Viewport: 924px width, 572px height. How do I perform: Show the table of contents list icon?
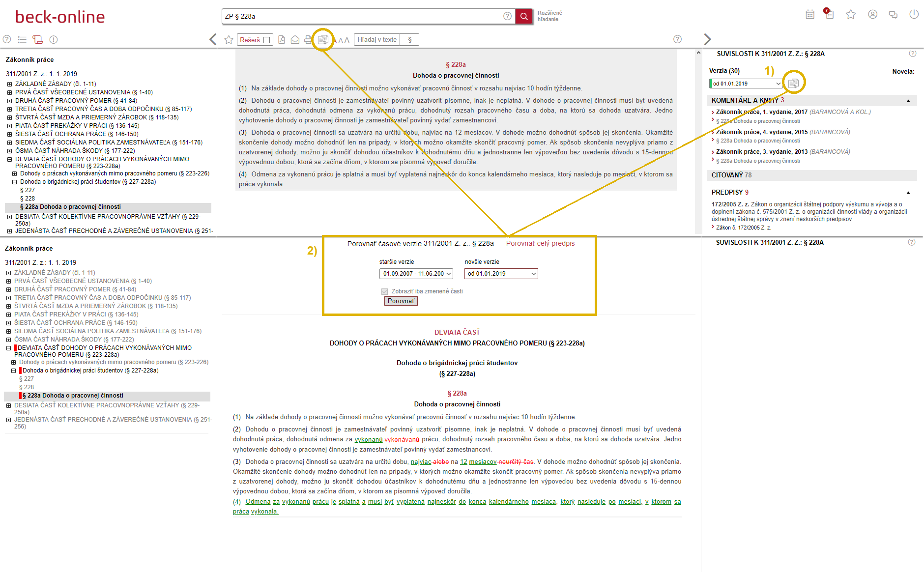[22, 39]
